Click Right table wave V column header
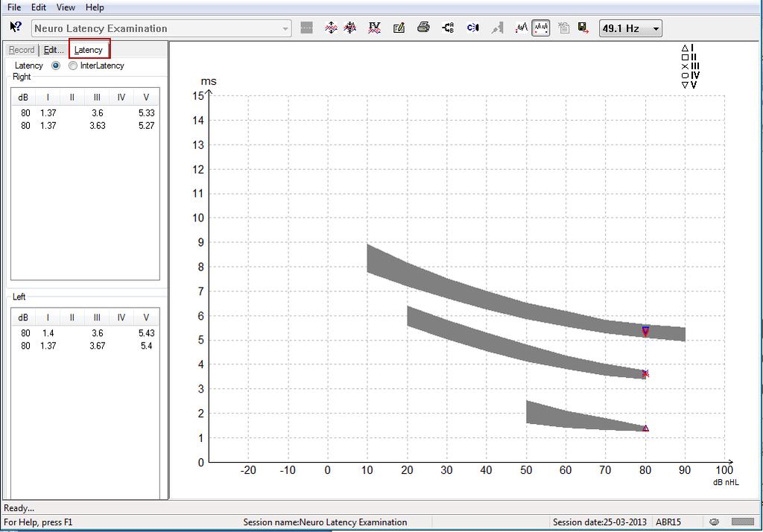Image resolution: width=763 pixels, height=532 pixels. point(146,98)
